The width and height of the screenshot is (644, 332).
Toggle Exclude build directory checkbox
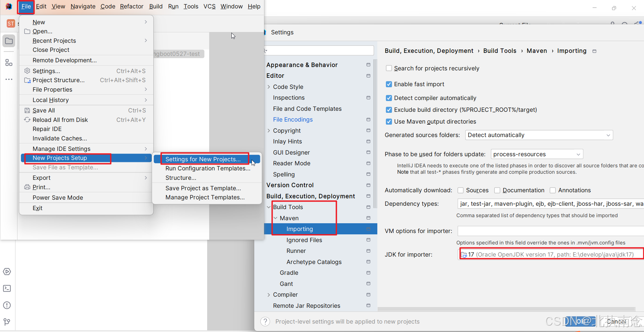coord(389,110)
